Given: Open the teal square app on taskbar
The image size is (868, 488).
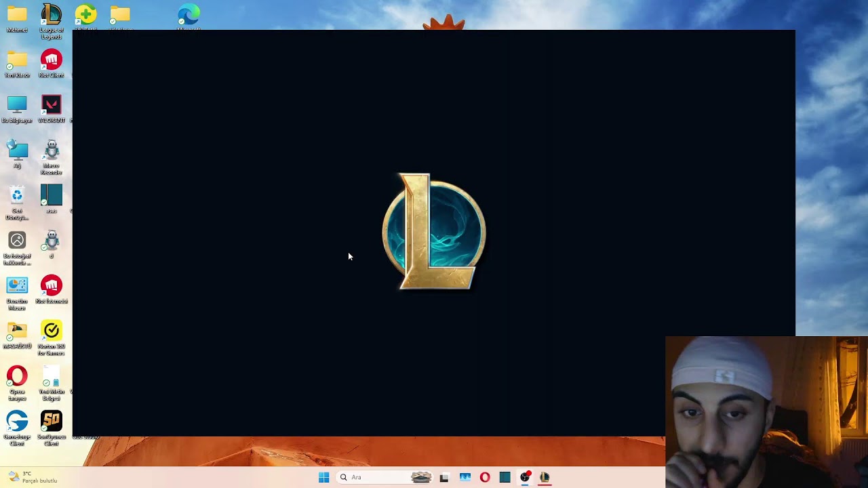Looking at the screenshot, I should pyautogui.click(x=505, y=477).
